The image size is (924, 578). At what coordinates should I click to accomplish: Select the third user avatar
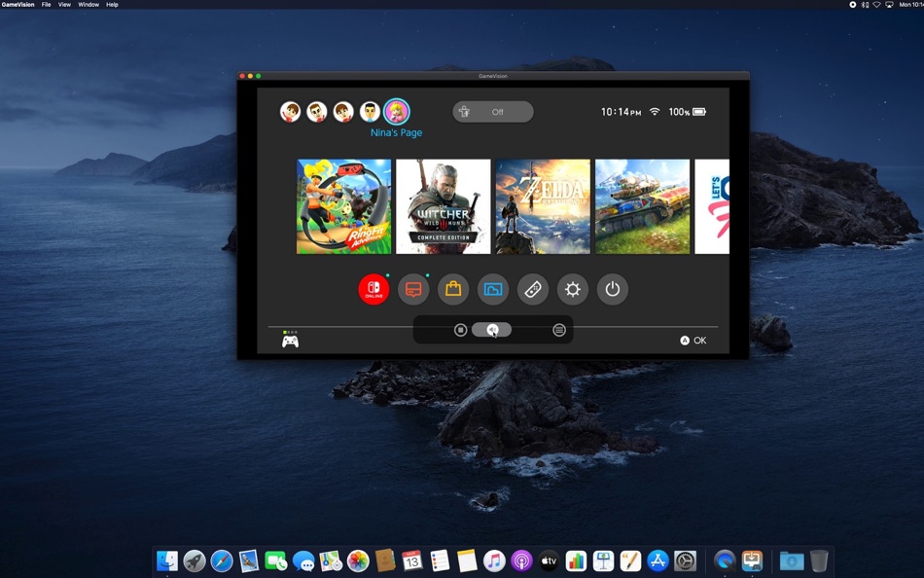[x=343, y=112]
